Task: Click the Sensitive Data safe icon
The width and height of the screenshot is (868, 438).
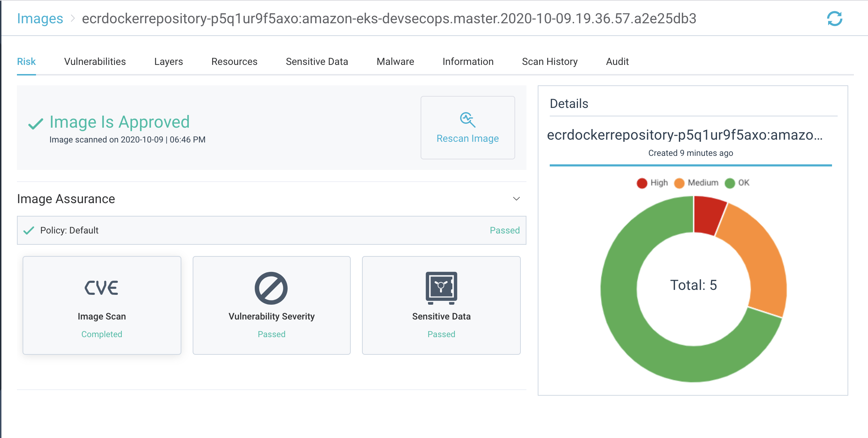Action: (x=441, y=288)
